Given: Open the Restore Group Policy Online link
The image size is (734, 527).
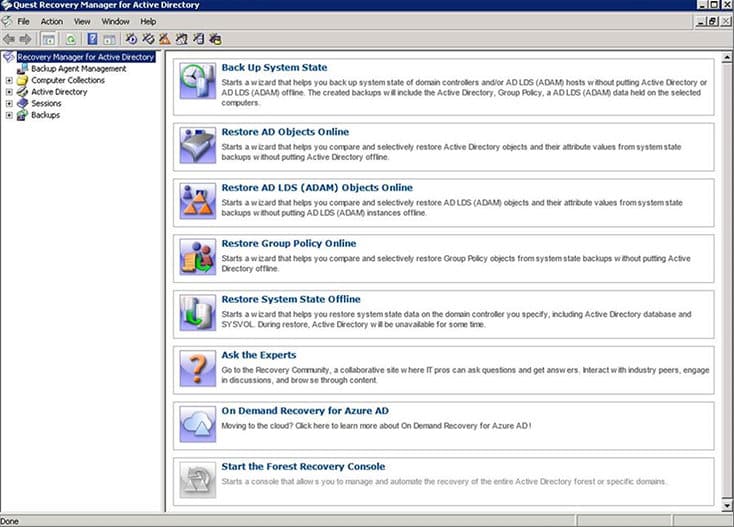Looking at the screenshot, I should point(289,243).
